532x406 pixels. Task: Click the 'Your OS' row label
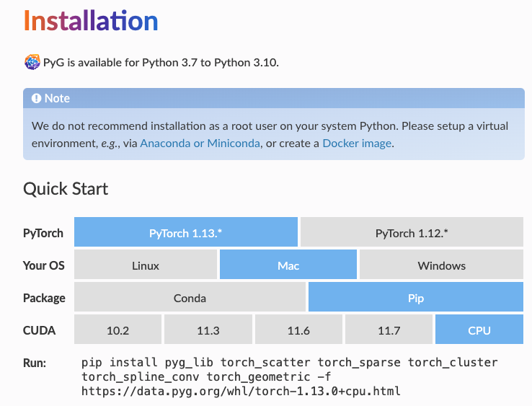tap(44, 265)
